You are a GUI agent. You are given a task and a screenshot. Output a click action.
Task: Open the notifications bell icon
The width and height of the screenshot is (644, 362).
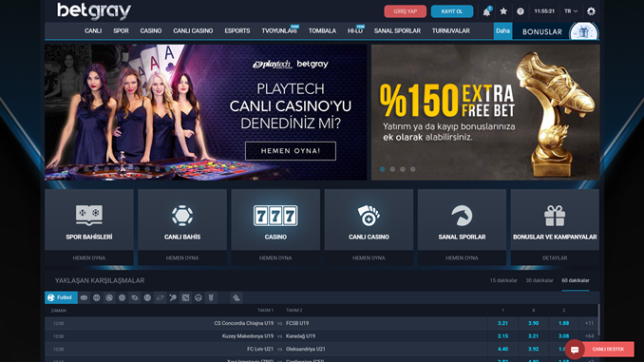(486, 11)
